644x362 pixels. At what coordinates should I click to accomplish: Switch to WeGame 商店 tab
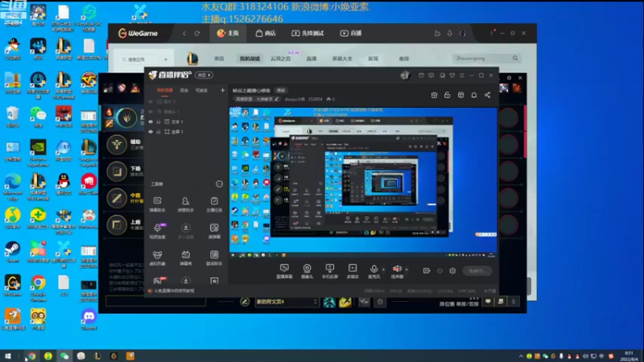coord(266,33)
